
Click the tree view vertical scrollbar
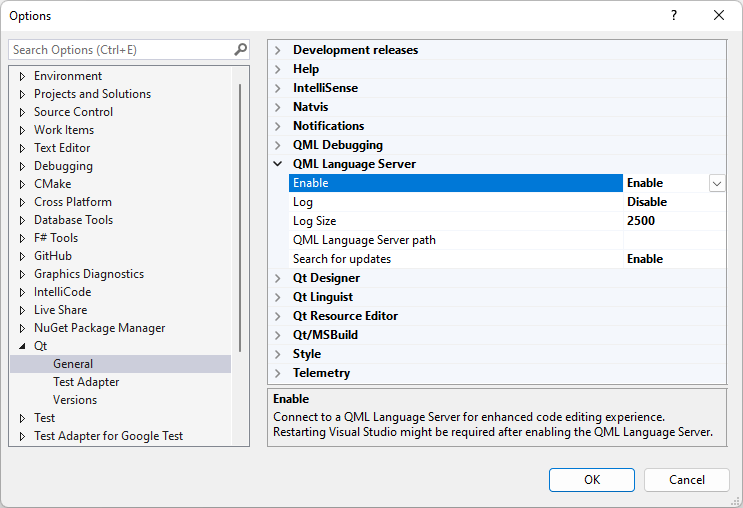[240, 218]
